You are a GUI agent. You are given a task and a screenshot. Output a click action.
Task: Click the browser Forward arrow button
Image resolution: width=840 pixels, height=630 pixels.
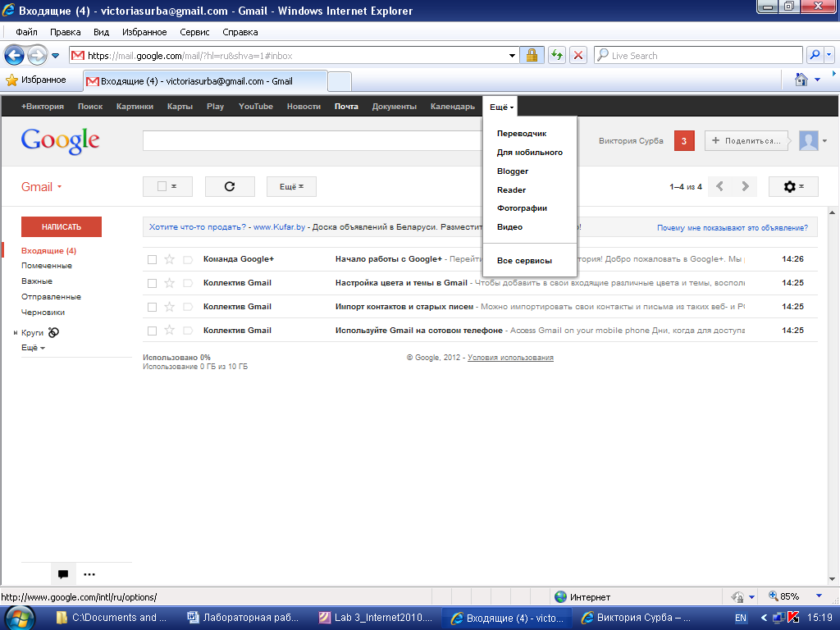pyautogui.click(x=36, y=55)
